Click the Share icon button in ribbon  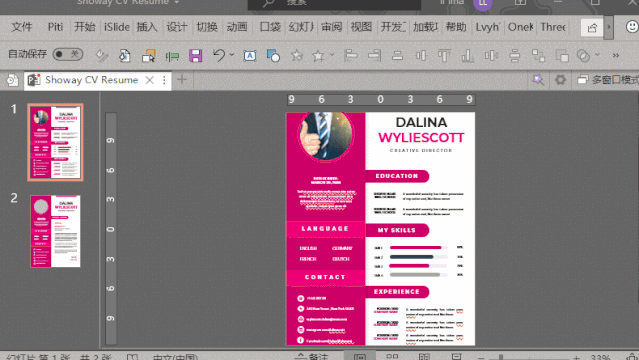592,28
